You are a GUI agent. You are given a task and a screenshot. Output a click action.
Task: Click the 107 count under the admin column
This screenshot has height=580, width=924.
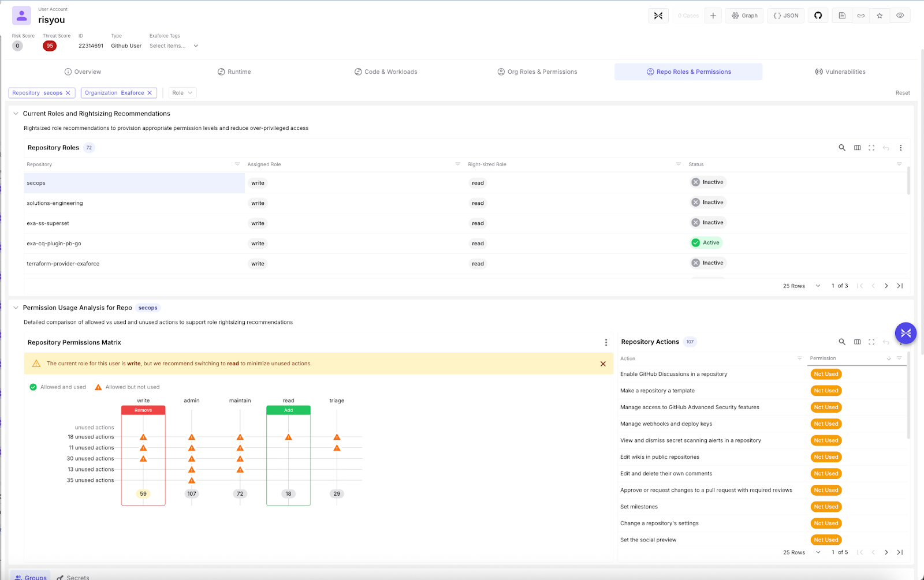pos(192,493)
